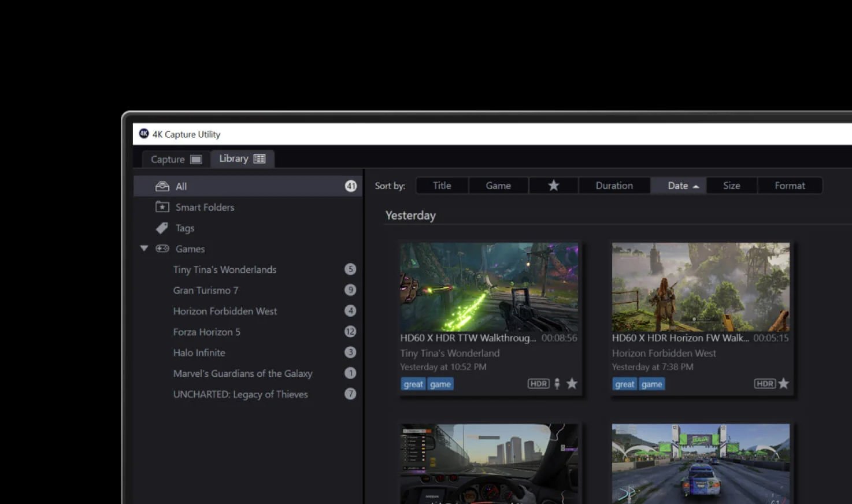Click the 00:05:15 duration text
This screenshot has width=852, height=504.
(x=771, y=338)
